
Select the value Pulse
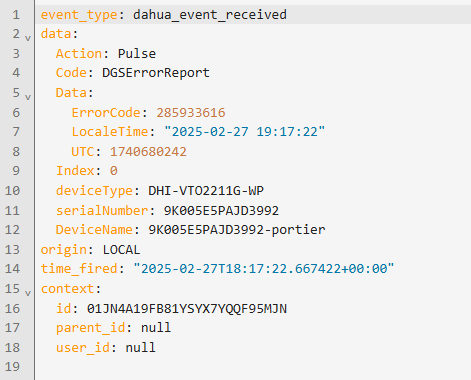[137, 54]
